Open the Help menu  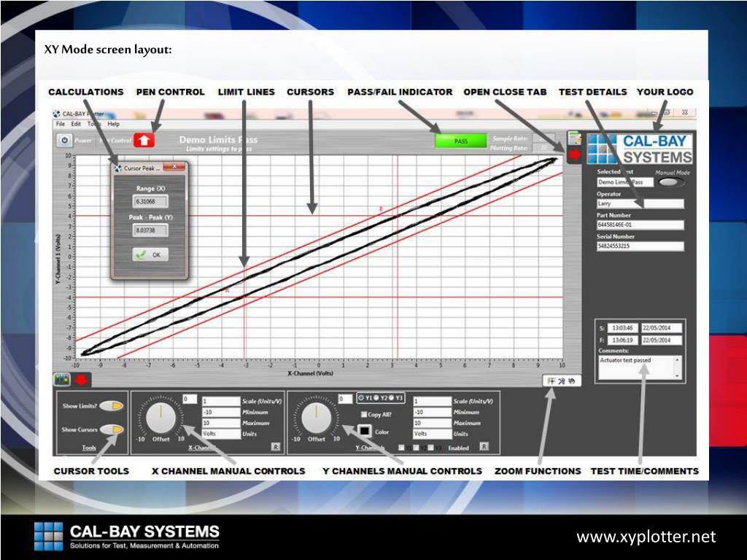(113, 124)
